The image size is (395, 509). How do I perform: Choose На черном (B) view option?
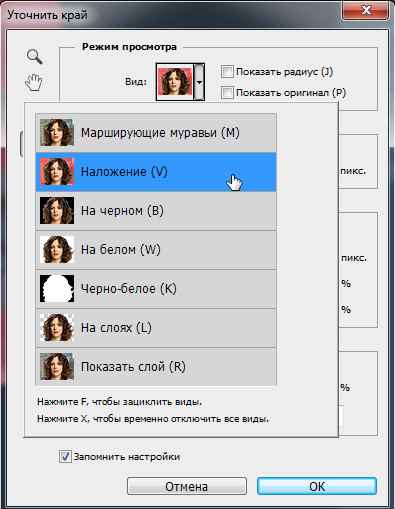tap(156, 211)
